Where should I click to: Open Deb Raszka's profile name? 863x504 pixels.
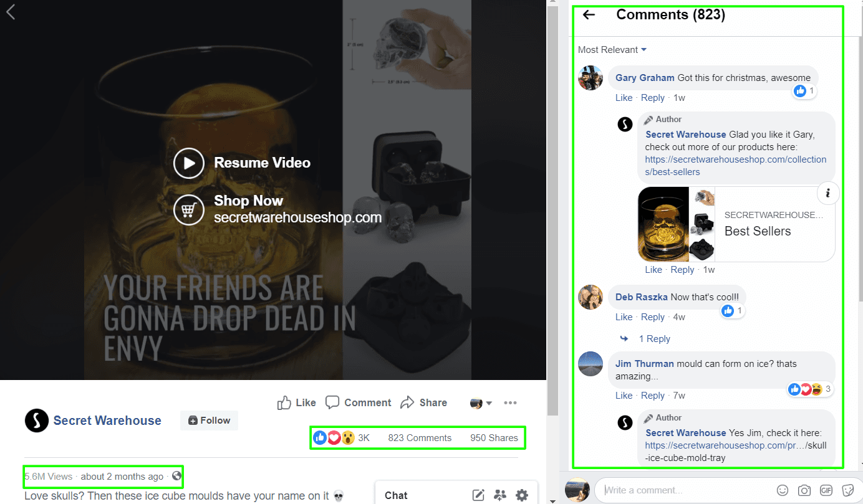pyautogui.click(x=642, y=297)
